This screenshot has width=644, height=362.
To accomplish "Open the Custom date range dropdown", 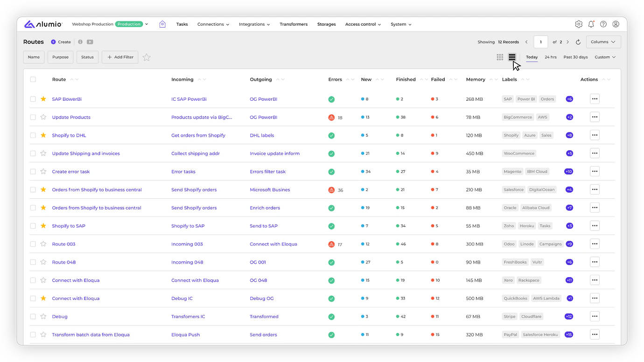I will (x=605, y=57).
